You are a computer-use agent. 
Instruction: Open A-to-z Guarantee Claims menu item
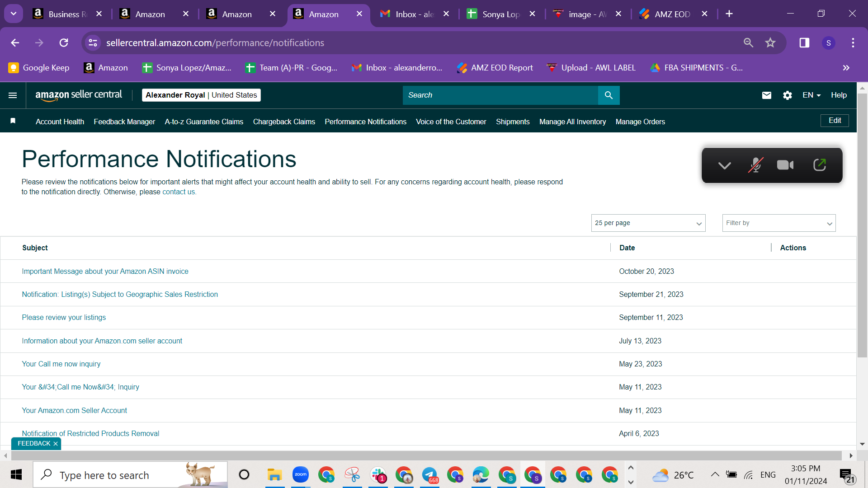tap(204, 122)
